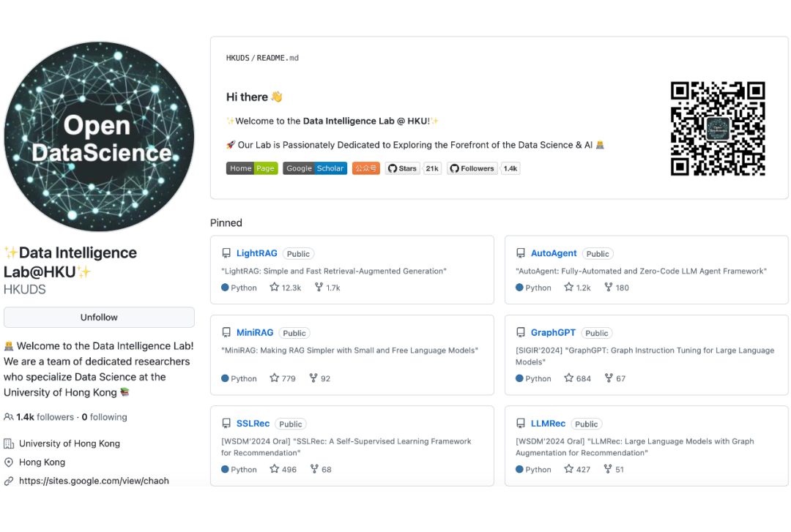Click the QR code image
The width and height of the screenshot is (791, 532).
tap(718, 128)
